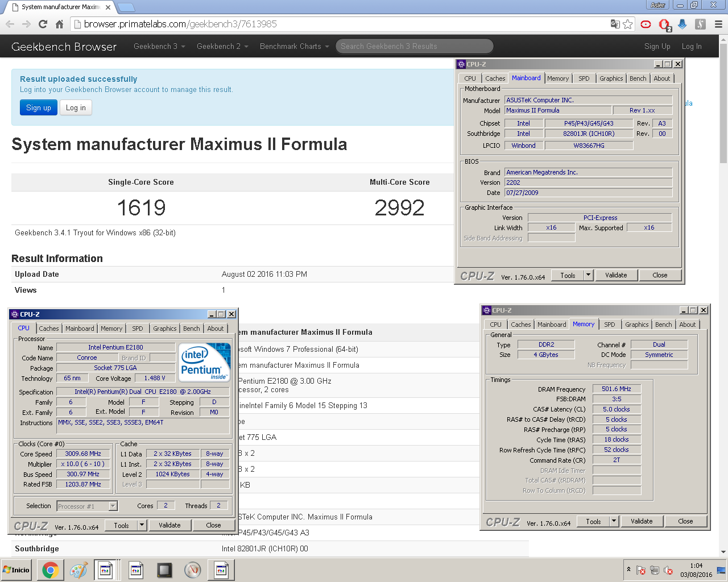The image size is (728, 582).
Task: Open the red oval extension icon
Action: [x=646, y=24]
